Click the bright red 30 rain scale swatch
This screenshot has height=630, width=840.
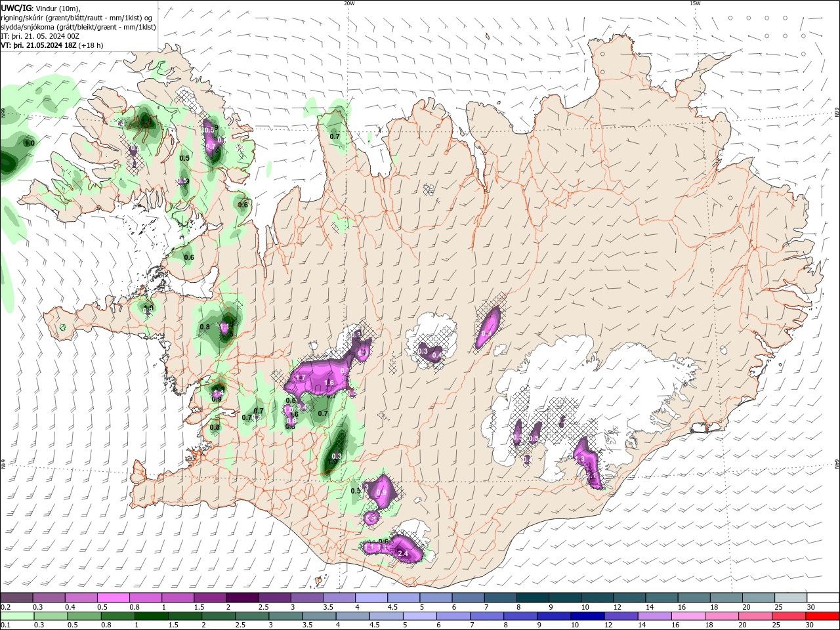click(x=822, y=616)
